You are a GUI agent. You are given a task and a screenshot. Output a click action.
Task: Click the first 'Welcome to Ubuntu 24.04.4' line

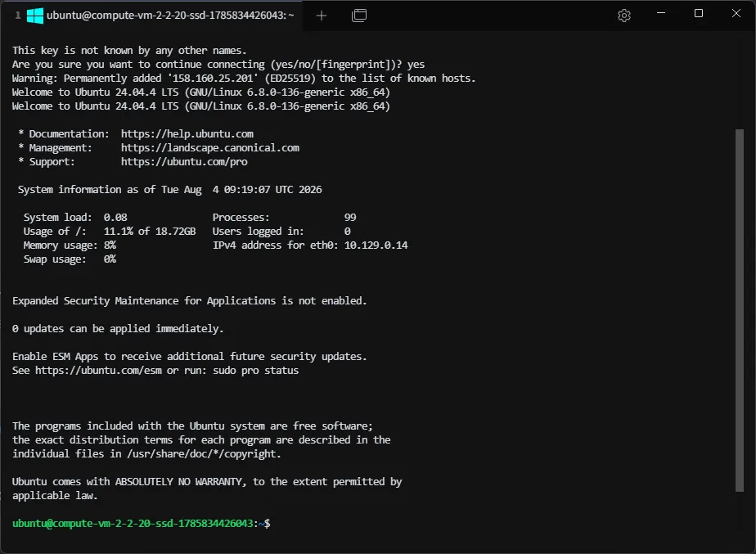point(201,92)
